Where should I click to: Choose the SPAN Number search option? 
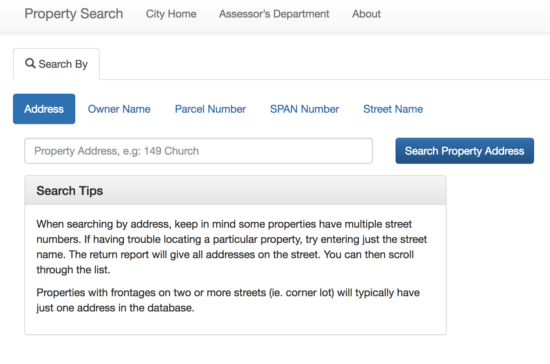(x=304, y=109)
